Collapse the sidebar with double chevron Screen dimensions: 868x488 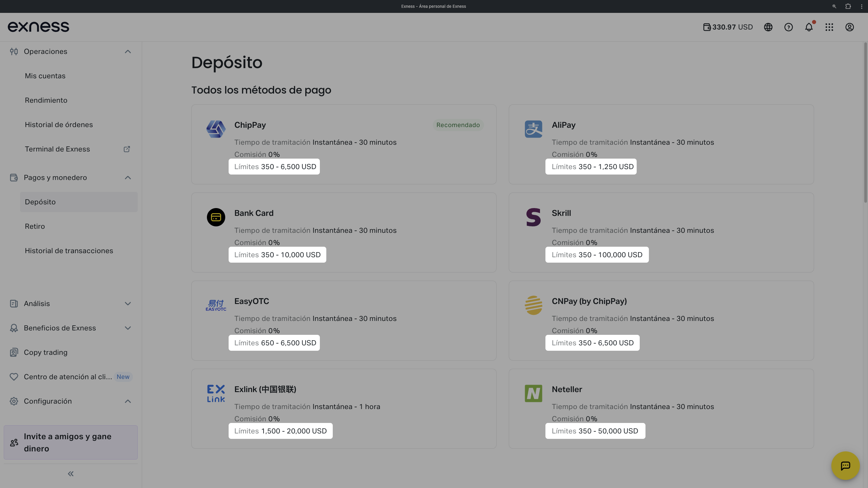(71, 474)
